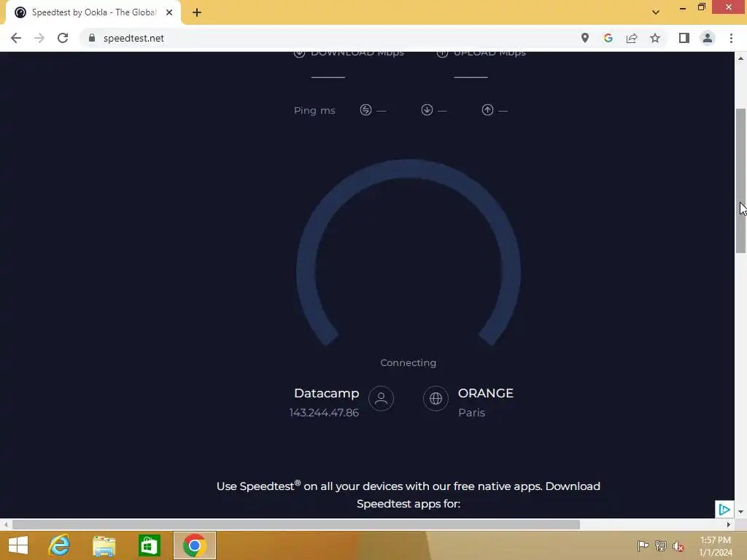Image resolution: width=747 pixels, height=560 pixels.
Task: Minimize the Chrome window
Action: (683, 7)
